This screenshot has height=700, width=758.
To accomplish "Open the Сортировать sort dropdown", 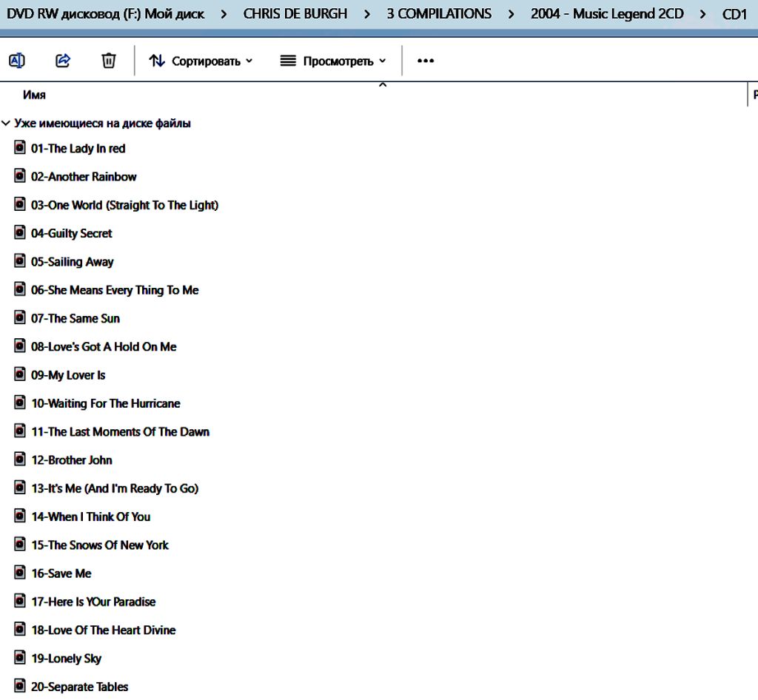I will click(x=201, y=61).
